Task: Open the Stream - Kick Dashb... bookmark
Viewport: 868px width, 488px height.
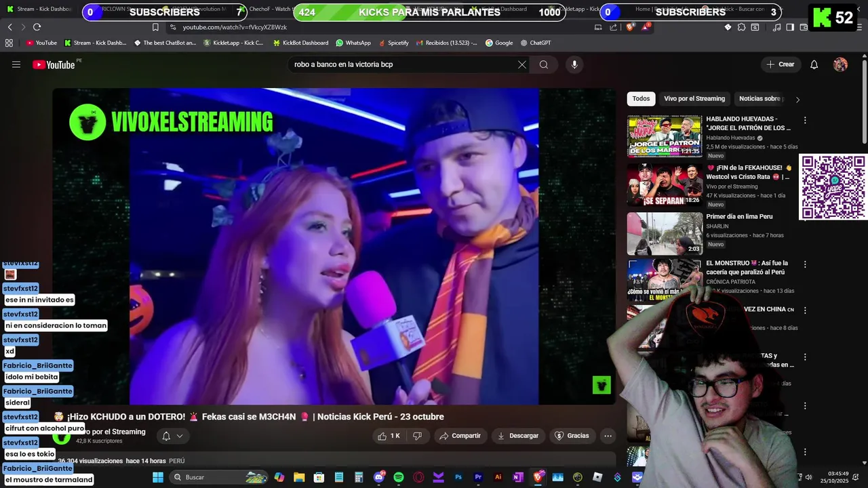Action: [x=96, y=43]
